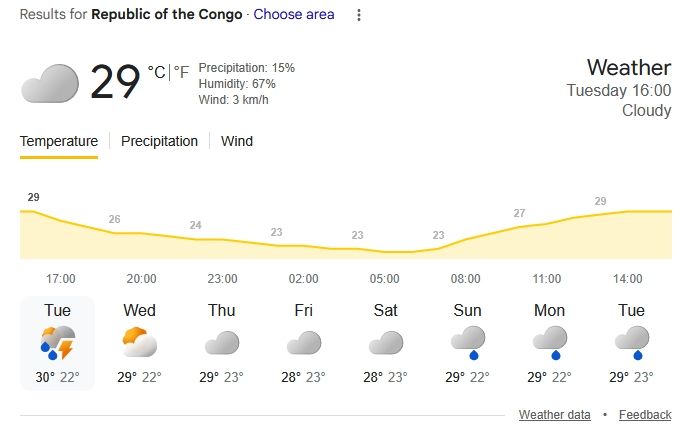Open the Choose area link
The height and width of the screenshot is (436, 689).
[294, 15]
